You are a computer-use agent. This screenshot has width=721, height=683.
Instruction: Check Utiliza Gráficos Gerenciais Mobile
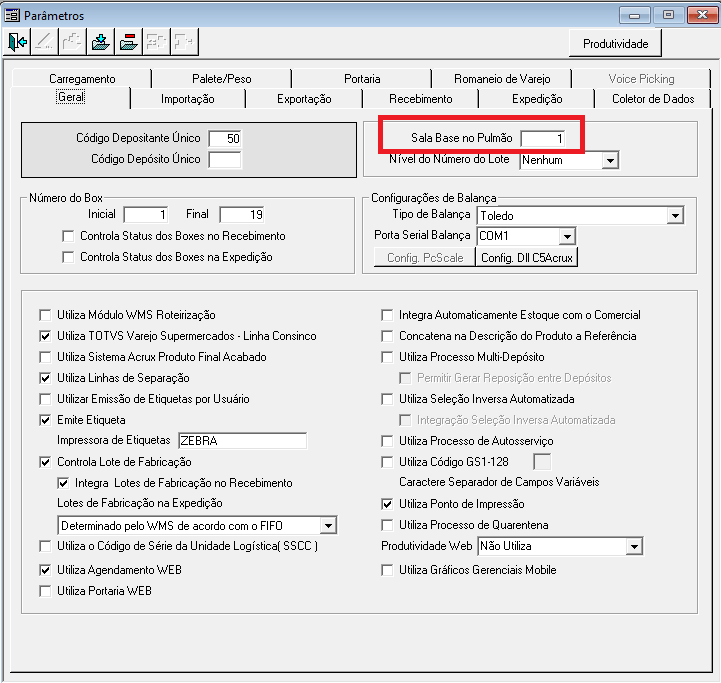(x=387, y=570)
